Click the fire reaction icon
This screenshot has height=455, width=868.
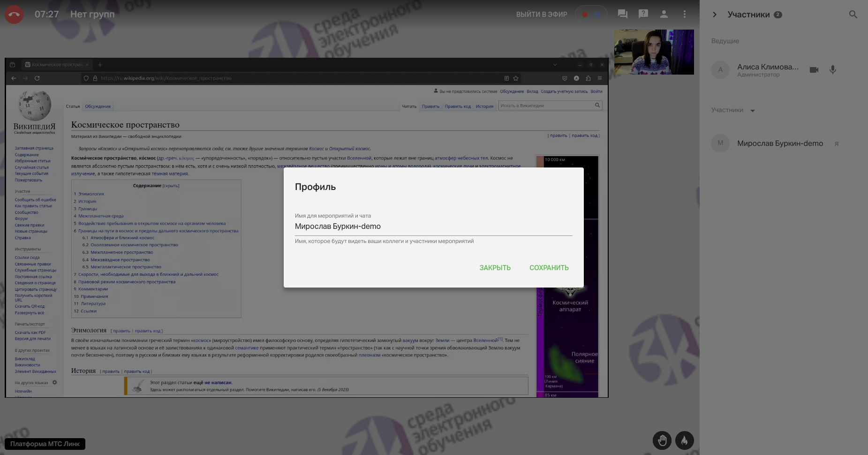(x=684, y=440)
